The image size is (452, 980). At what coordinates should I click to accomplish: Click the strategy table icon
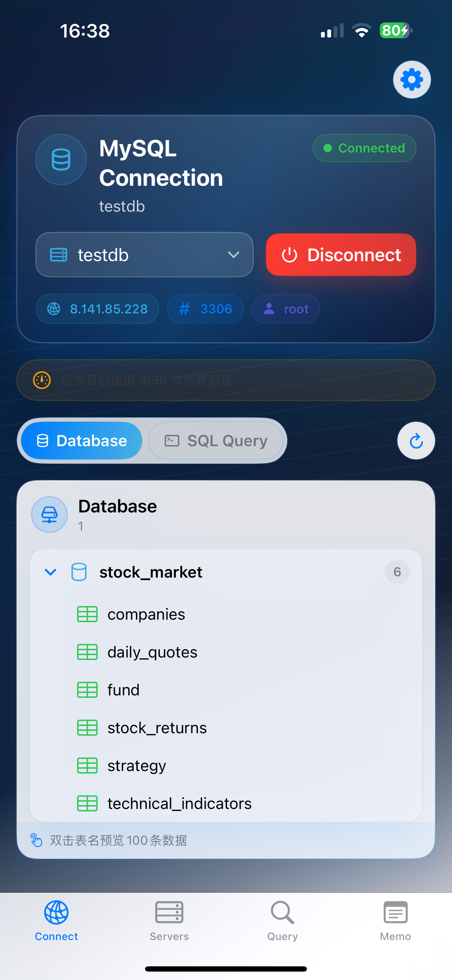click(x=87, y=765)
